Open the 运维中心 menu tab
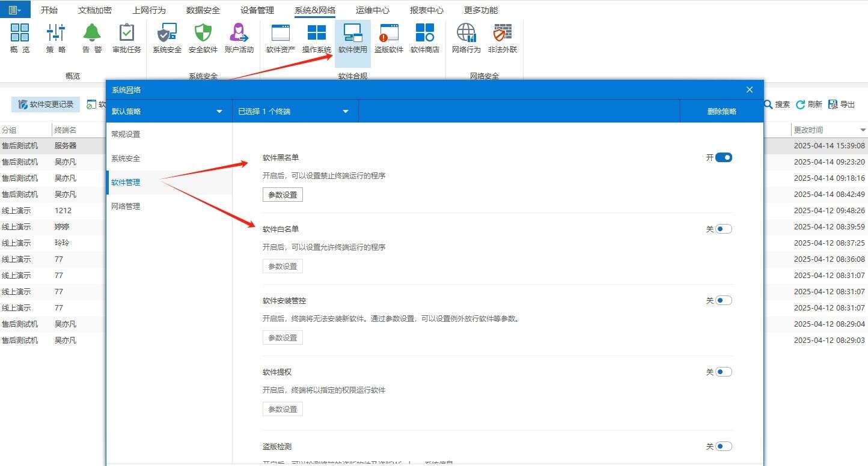 pos(372,10)
